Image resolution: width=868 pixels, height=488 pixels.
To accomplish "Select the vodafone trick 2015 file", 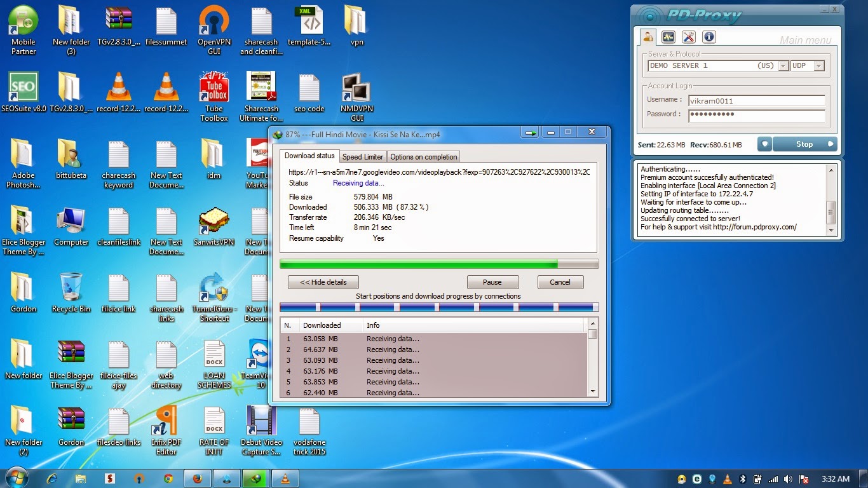I will click(309, 431).
